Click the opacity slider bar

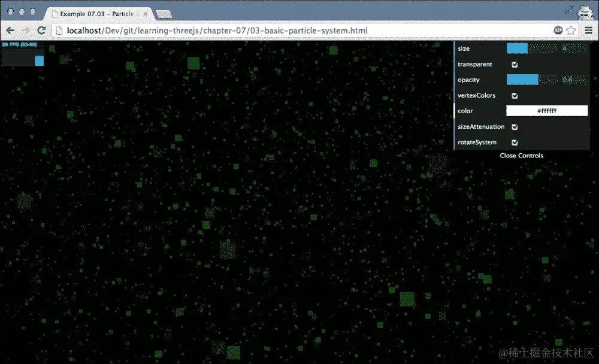click(522, 79)
